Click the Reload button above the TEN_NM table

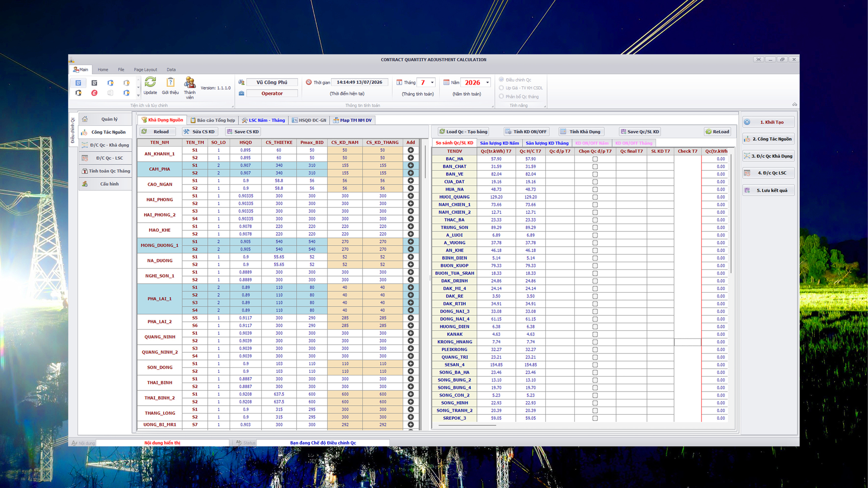[157, 131]
